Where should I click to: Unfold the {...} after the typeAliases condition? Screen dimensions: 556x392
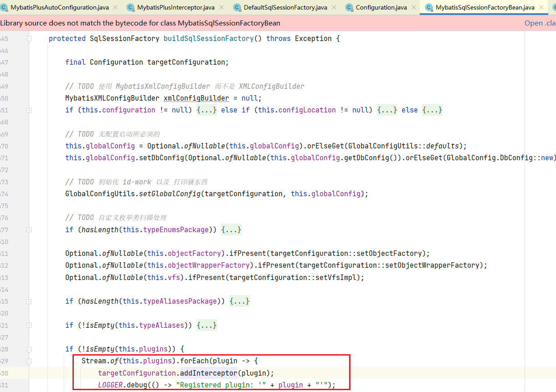pyautogui.click(x=206, y=325)
